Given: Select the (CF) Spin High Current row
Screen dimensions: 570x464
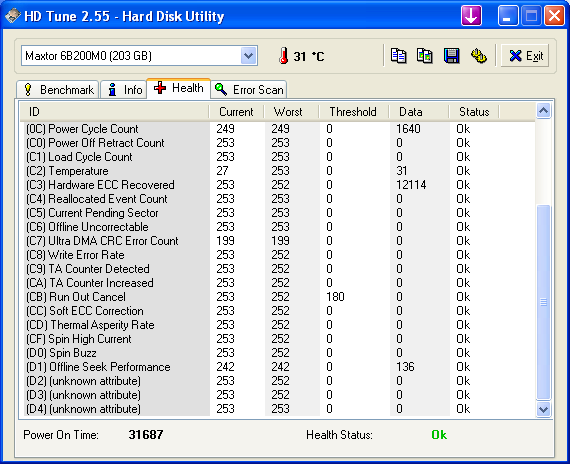Looking at the screenshot, I should pyautogui.click(x=280, y=339).
